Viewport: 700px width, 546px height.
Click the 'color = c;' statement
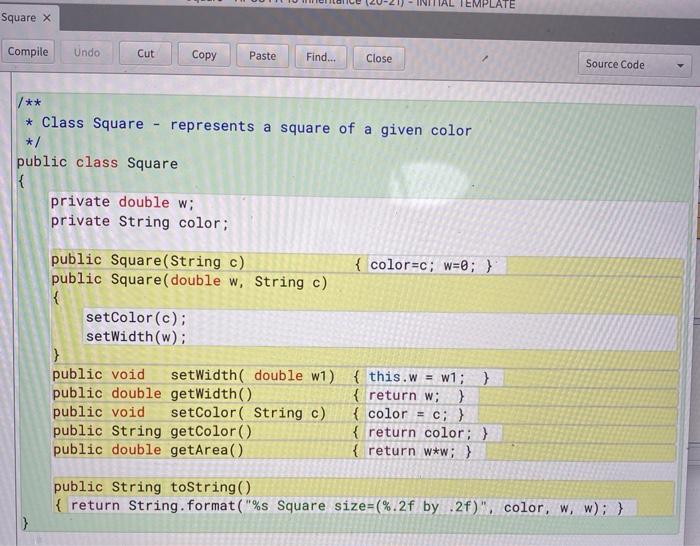tap(407, 415)
